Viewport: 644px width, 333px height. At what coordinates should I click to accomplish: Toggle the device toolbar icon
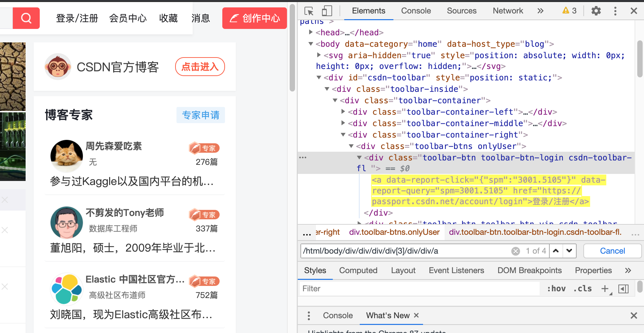[x=326, y=11]
